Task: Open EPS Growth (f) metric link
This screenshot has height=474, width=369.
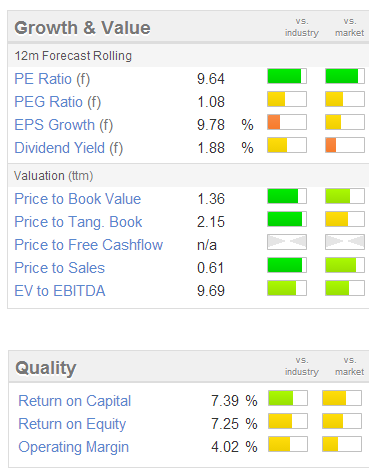Action: (x=64, y=125)
